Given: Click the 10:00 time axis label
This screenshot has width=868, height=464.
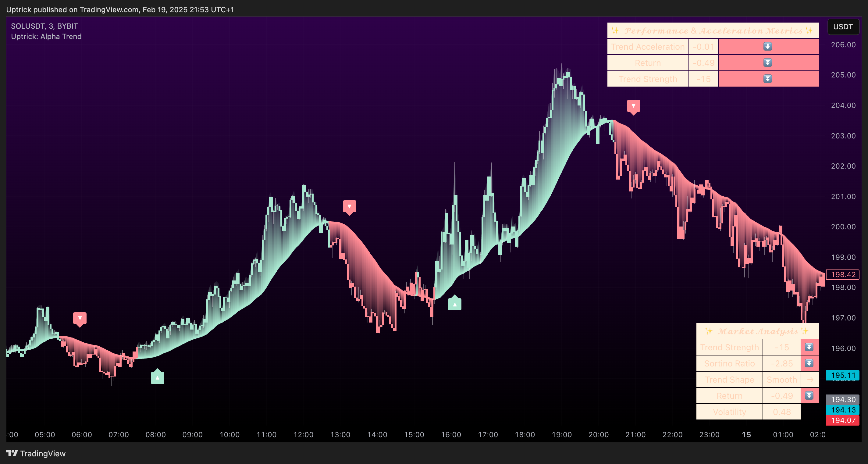Looking at the screenshot, I should pos(229,435).
